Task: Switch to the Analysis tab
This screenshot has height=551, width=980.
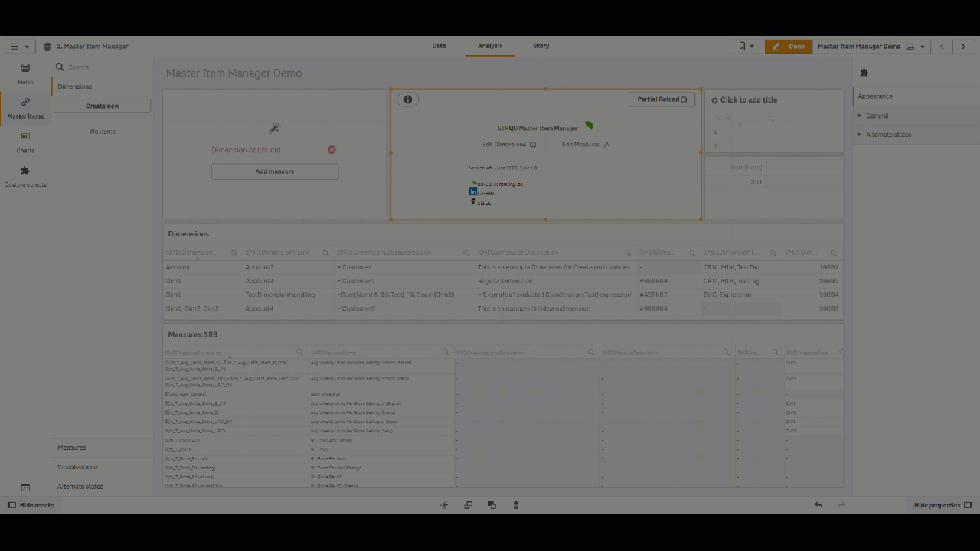Action: click(490, 46)
